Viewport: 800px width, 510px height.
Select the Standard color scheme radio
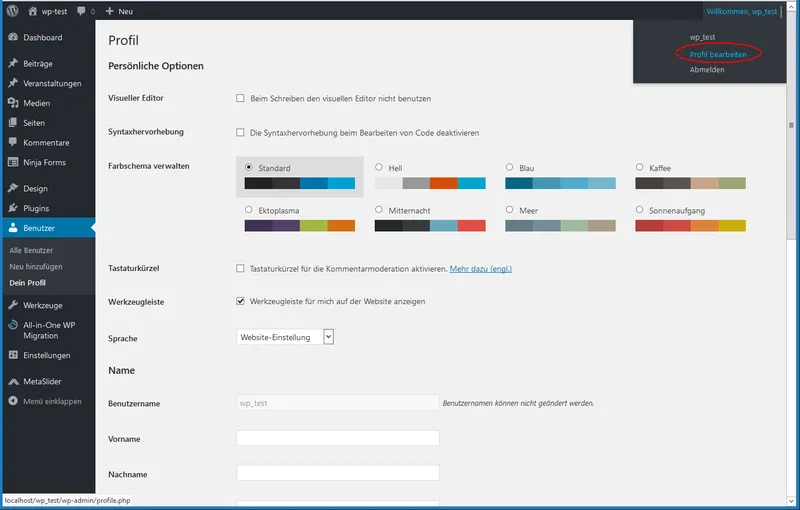249,167
